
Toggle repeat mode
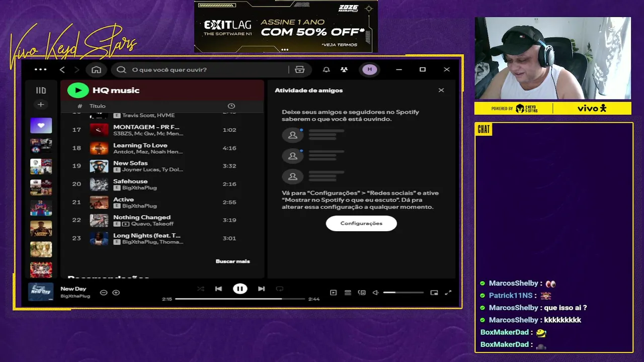pos(280,289)
